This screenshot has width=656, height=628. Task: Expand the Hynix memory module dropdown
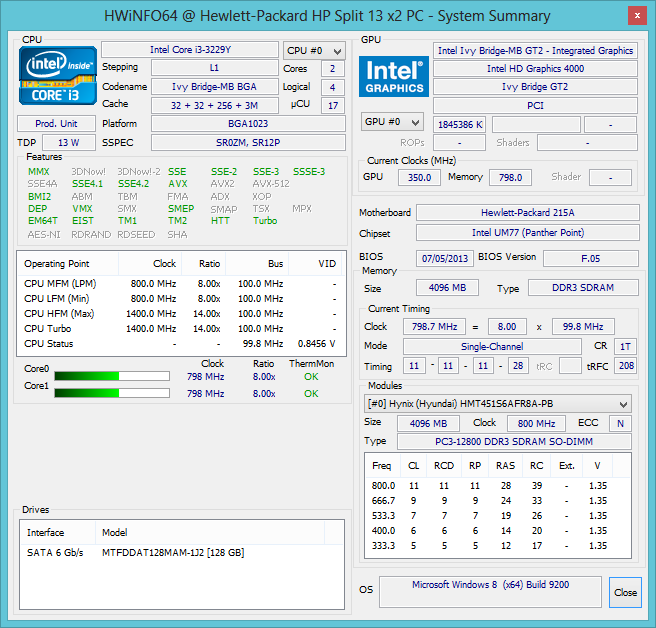pyautogui.click(x=497, y=404)
